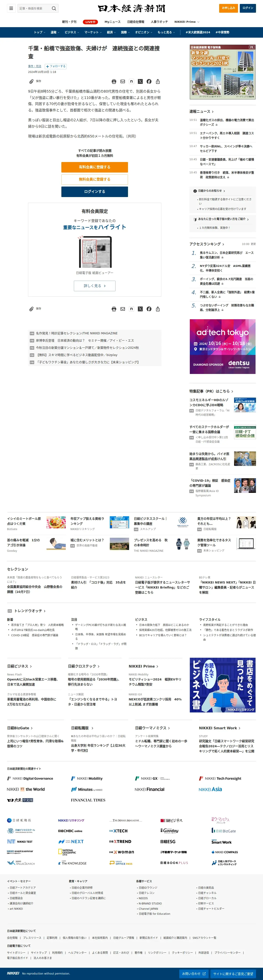Click the magnifier search icon
263x980 pixels.
click(x=54, y=8)
